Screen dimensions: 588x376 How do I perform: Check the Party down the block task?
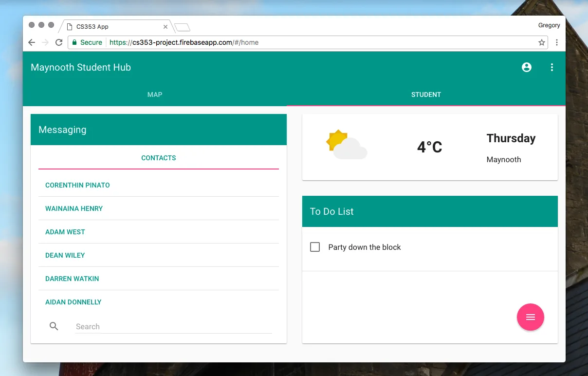[x=315, y=247]
